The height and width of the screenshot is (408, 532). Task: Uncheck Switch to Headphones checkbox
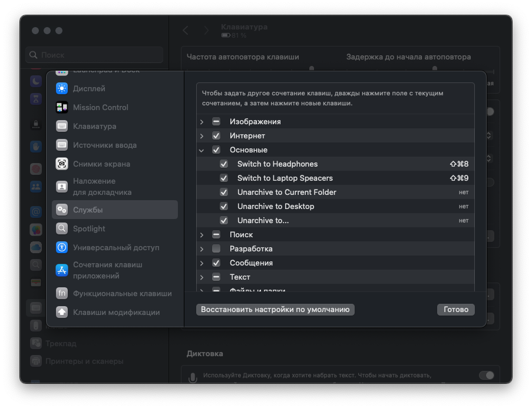coord(224,164)
